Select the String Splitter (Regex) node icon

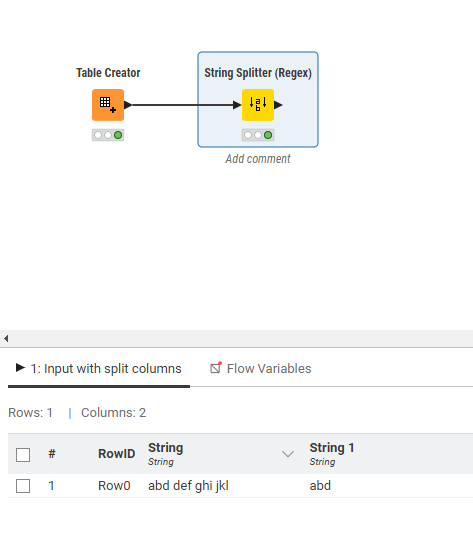click(x=258, y=105)
